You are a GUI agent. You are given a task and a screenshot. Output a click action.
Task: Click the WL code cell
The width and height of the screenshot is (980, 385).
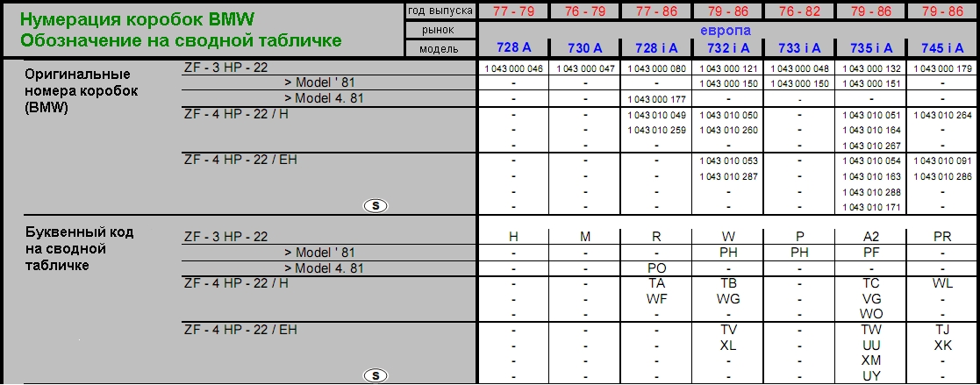943,283
